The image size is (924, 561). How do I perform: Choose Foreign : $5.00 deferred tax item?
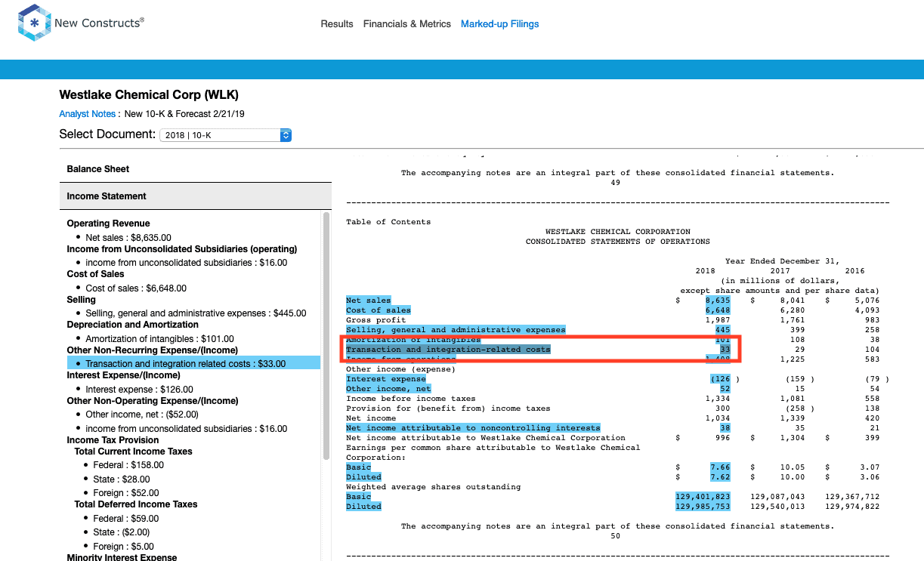click(x=124, y=547)
